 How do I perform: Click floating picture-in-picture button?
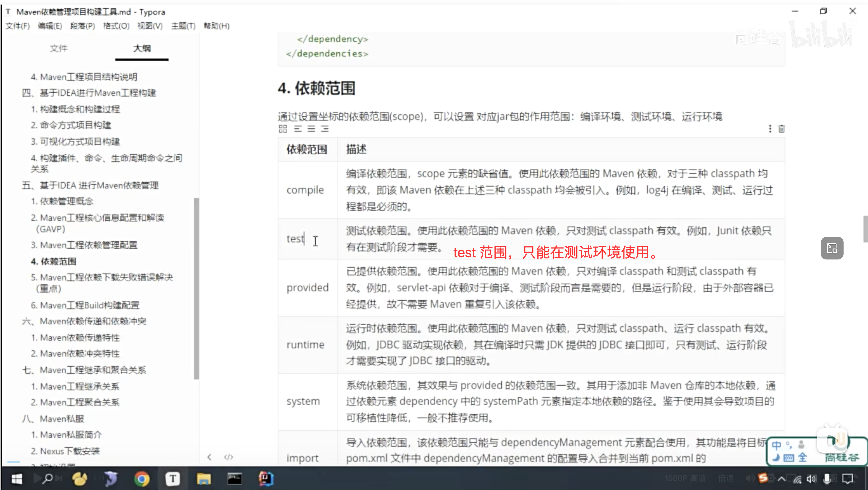point(832,248)
